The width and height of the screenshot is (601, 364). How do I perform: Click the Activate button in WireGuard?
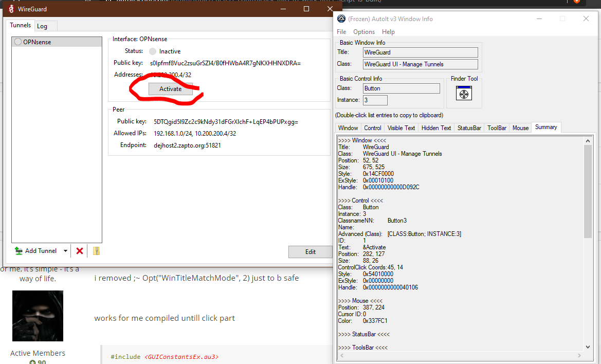click(171, 89)
